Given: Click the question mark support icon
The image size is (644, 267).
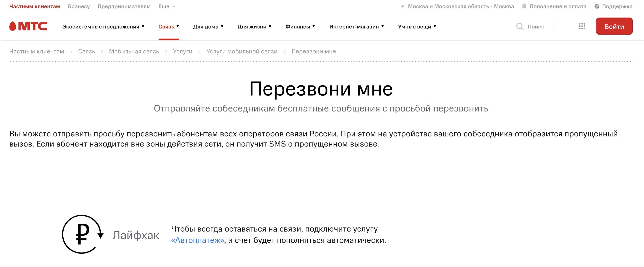Looking at the screenshot, I should tap(597, 6).
